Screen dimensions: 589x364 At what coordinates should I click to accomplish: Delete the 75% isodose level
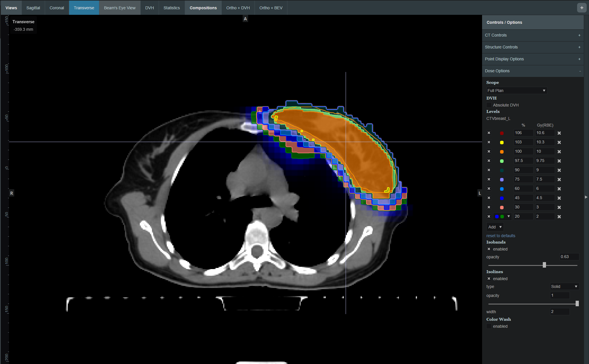tap(559, 179)
